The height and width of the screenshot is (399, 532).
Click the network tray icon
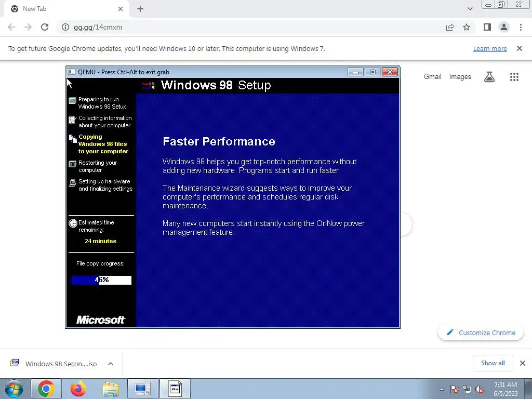[x=467, y=389]
